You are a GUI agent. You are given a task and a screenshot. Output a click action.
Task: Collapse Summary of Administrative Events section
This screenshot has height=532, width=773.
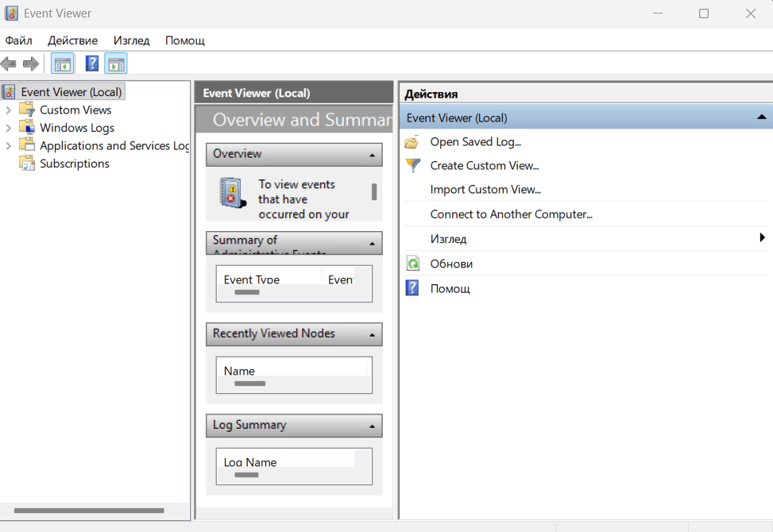pos(373,243)
